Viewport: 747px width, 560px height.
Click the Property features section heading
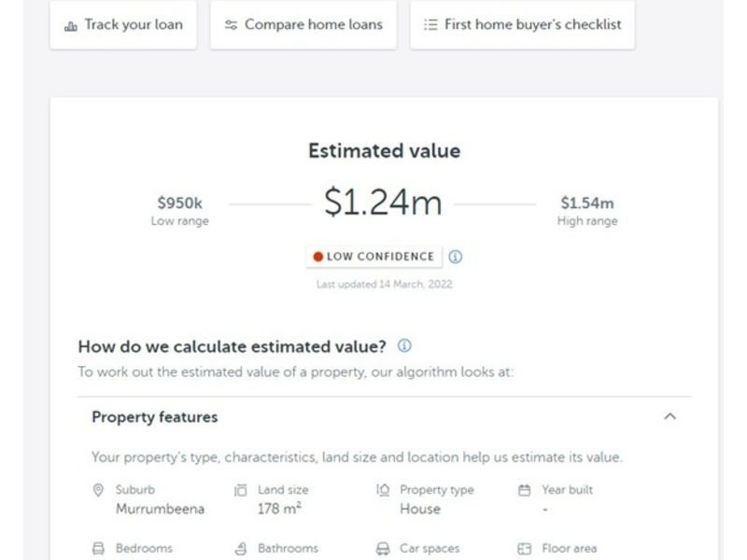tap(155, 417)
